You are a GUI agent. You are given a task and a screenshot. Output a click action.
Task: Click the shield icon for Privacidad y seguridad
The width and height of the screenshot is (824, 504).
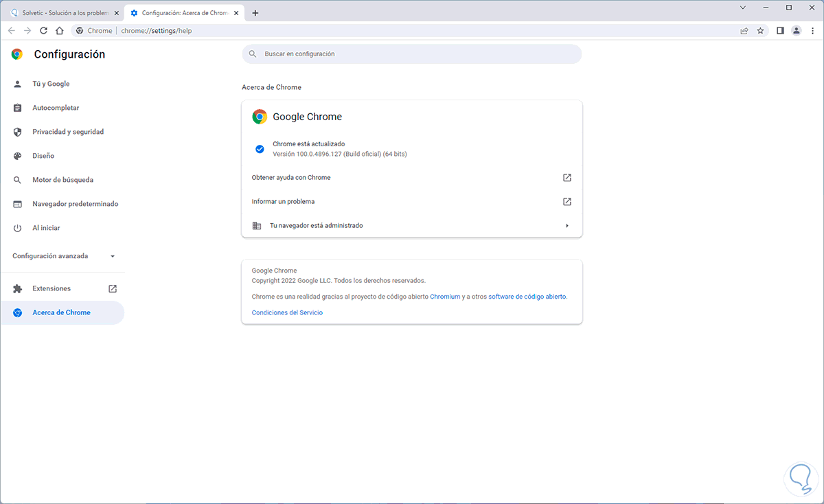[x=18, y=132]
